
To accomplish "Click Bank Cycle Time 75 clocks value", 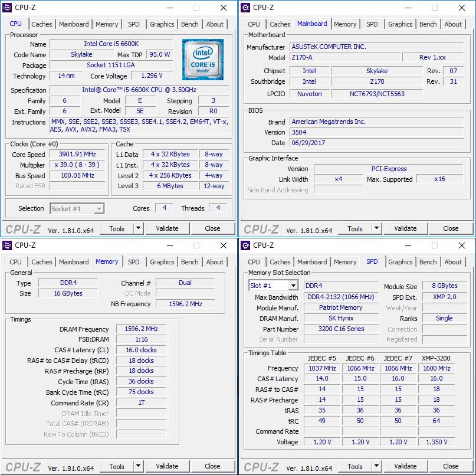I will tap(142, 392).
